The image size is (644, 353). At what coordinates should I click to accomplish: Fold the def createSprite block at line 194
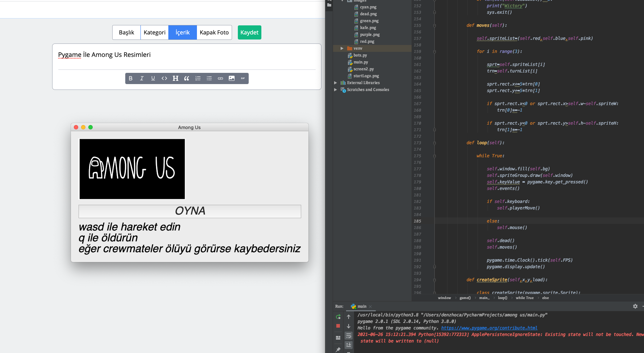(434, 280)
